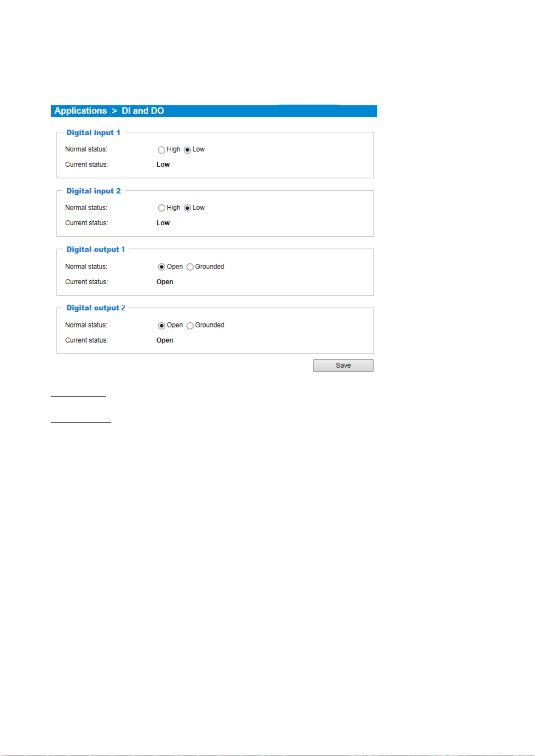
Task: Click Current status label in Digital input 2
Action: (86, 223)
